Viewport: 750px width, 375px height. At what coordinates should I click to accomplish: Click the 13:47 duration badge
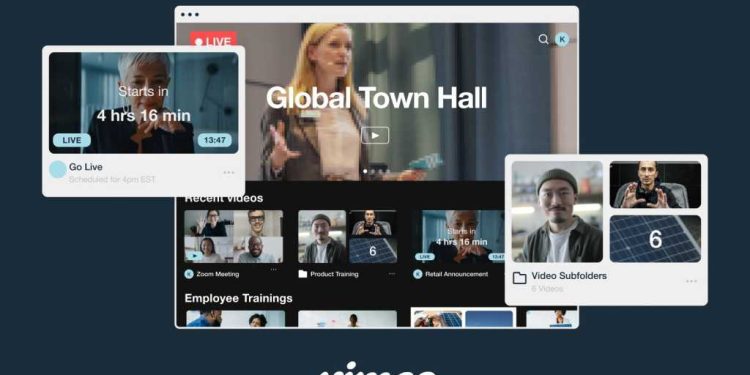(x=215, y=140)
